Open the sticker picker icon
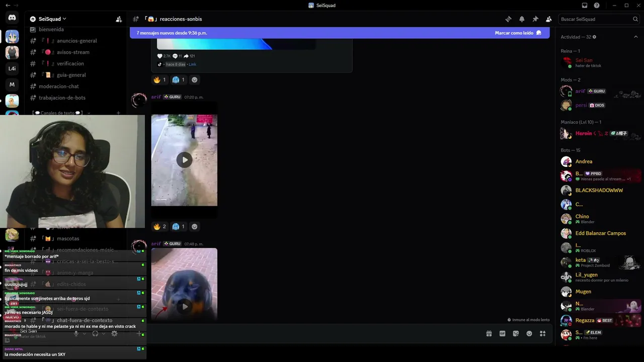 point(516,333)
